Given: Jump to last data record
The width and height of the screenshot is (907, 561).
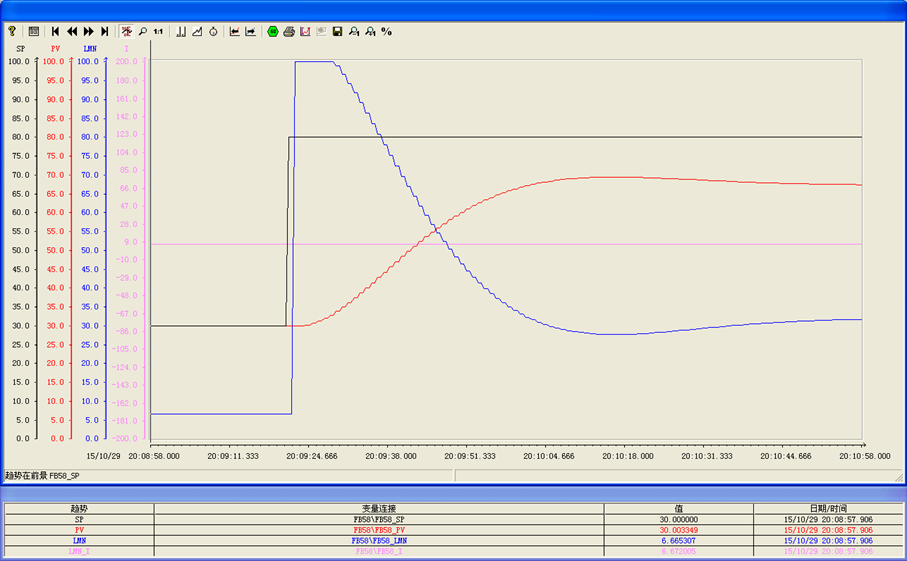Looking at the screenshot, I should pyautogui.click(x=105, y=31).
